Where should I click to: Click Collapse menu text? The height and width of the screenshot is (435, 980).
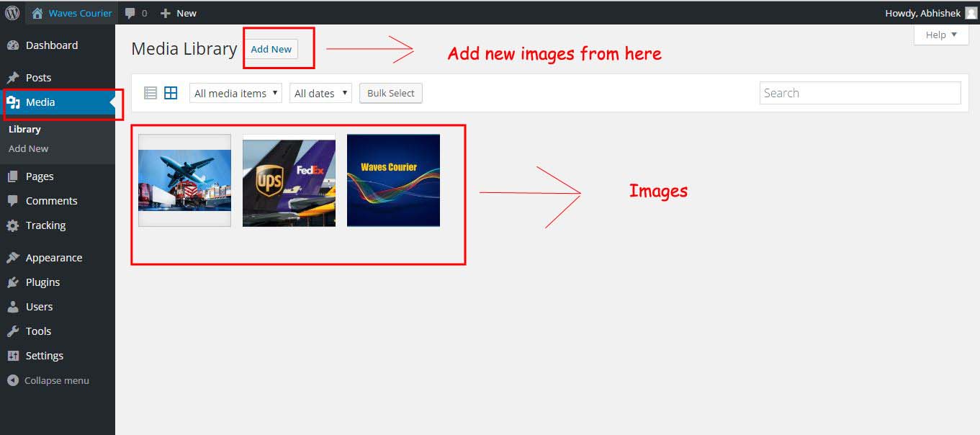coord(57,380)
